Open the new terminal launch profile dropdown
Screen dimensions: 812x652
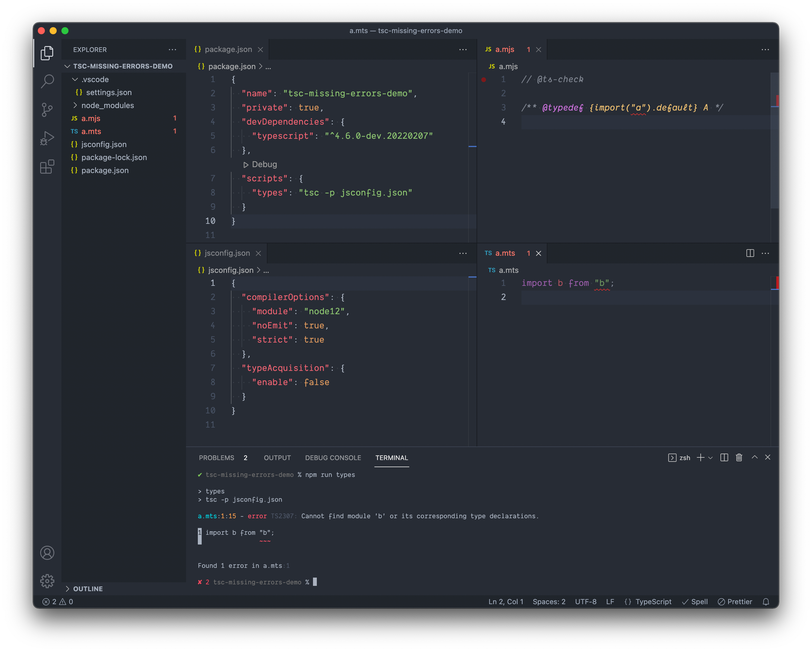click(711, 458)
